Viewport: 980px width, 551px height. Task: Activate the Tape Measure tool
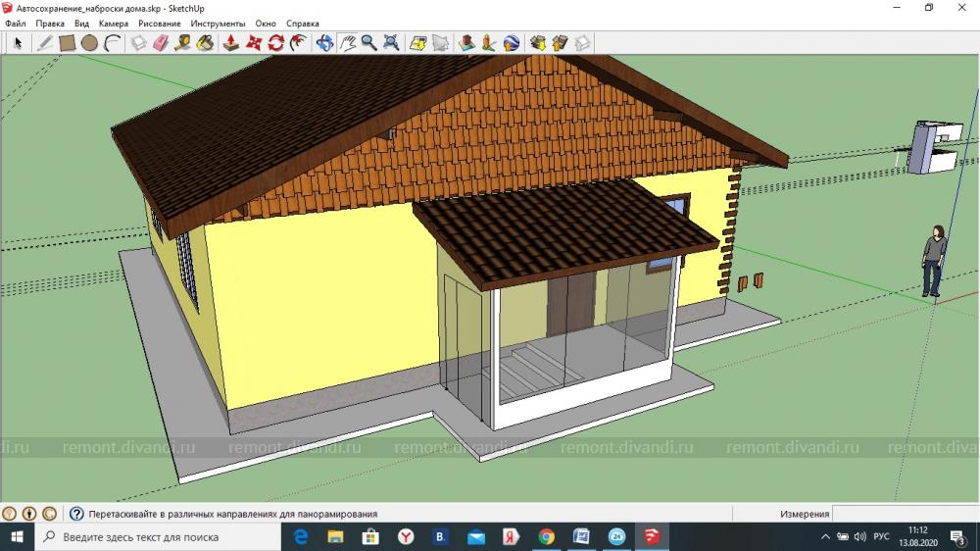pos(182,42)
